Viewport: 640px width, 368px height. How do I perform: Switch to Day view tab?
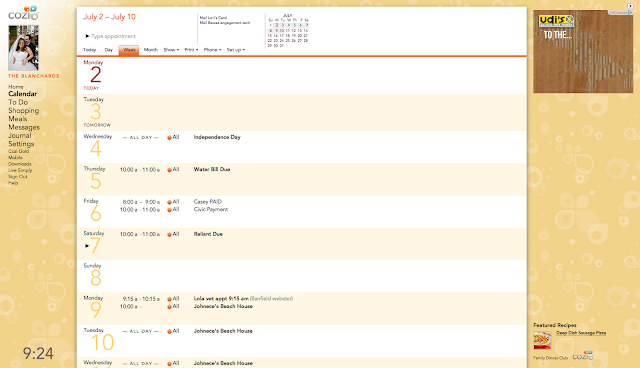(x=109, y=50)
